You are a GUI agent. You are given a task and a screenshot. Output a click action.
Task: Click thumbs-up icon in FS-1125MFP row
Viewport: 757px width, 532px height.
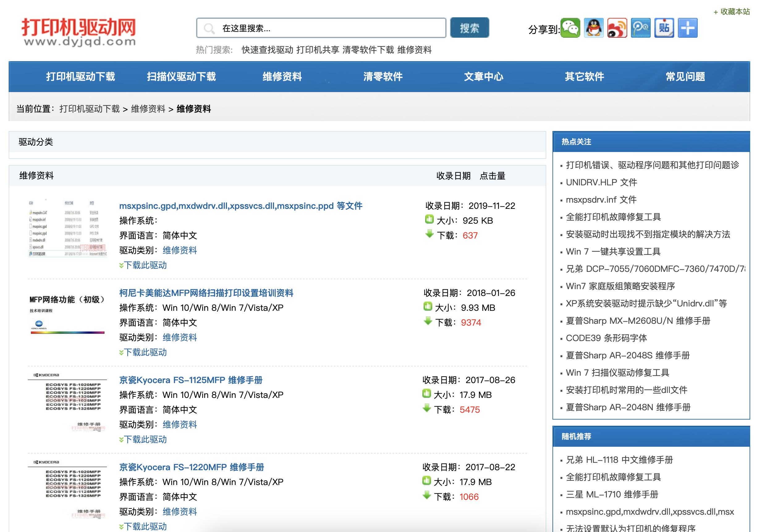tap(427, 394)
